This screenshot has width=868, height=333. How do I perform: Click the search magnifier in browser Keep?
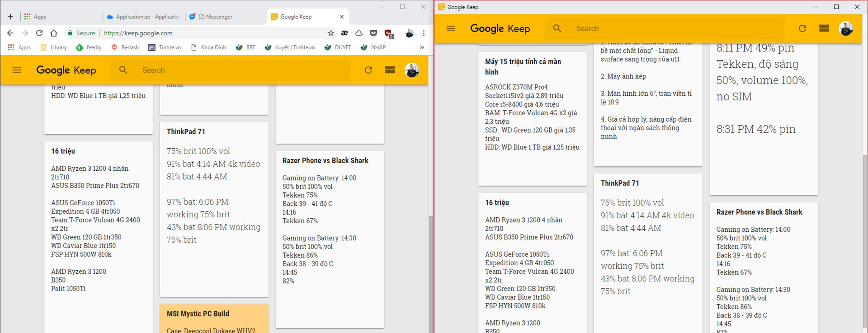pos(123,70)
